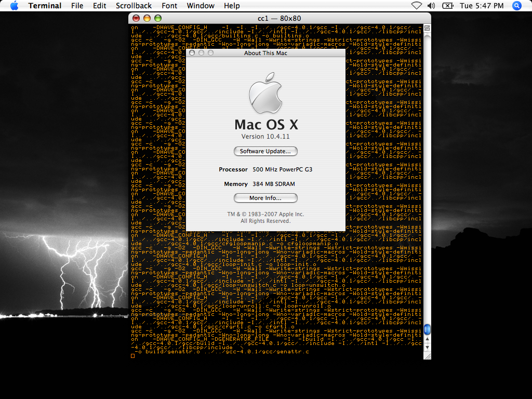Click the Version 10.4.11 text
The image size is (532, 399).
click(265, 137)
